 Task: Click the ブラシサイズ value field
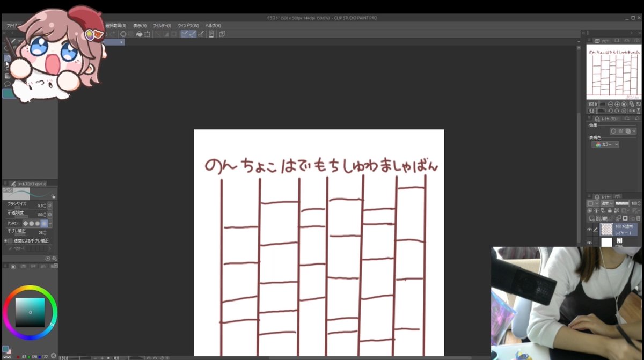pos(40,205)
